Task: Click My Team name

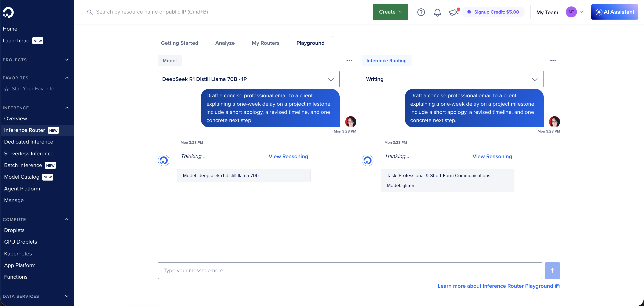Action: coord(547,12)
